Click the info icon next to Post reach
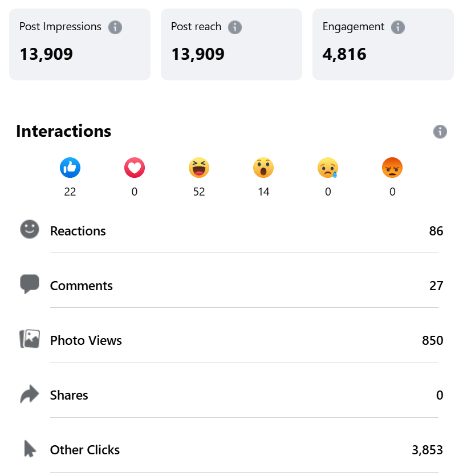The image size is (459, 476). pos(235,27)
